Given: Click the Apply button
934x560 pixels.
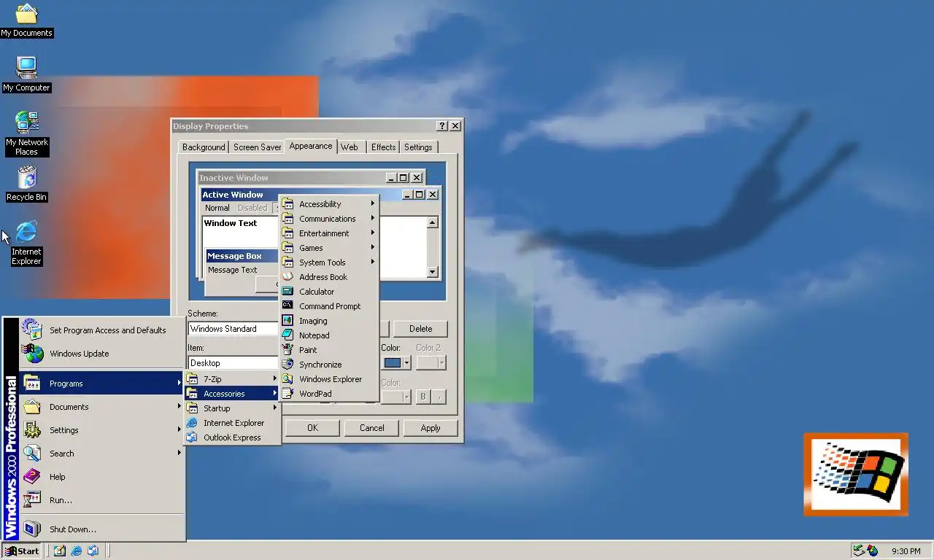Looking at the screenshot, I should click(431, 428).
